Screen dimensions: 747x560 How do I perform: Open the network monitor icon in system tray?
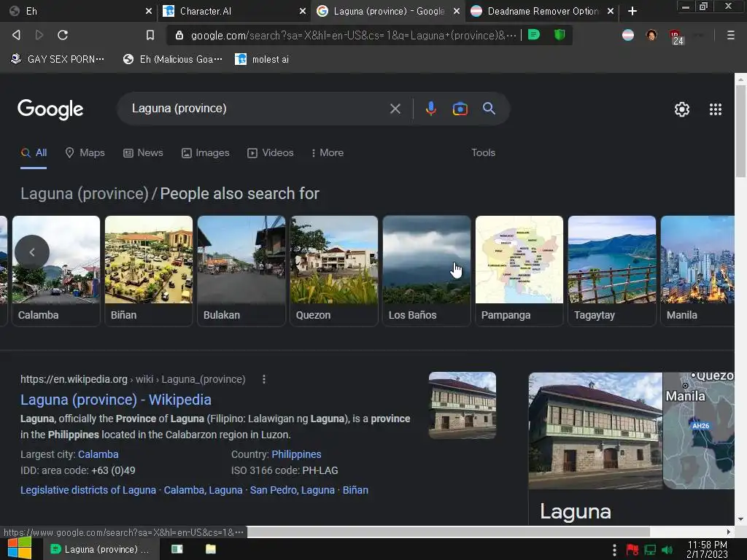pos(650,550)
